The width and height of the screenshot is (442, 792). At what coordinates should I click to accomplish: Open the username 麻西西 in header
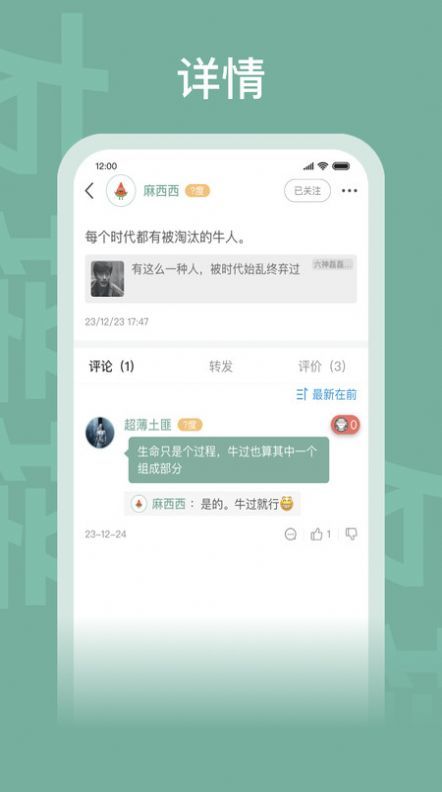[x=161, y=191]
